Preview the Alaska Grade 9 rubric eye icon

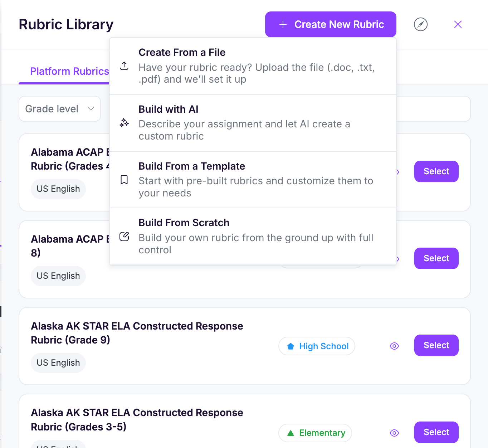coord(394,346)
